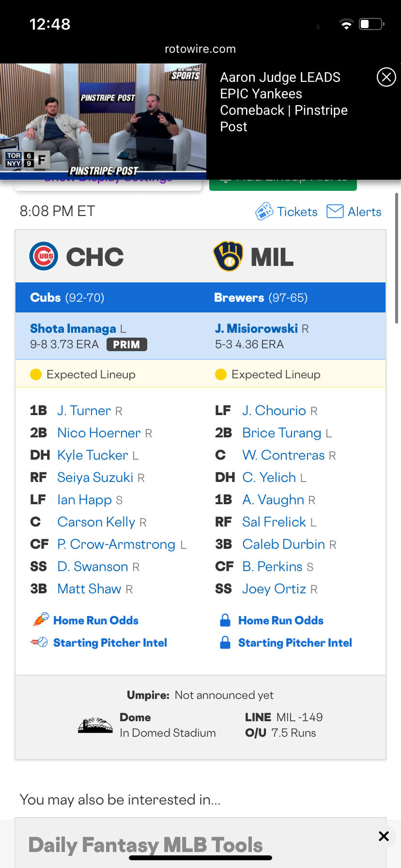Tap the Cubs Starting Pitcher Intel icon
Screen dimensions: 401x868
[40, 642]
